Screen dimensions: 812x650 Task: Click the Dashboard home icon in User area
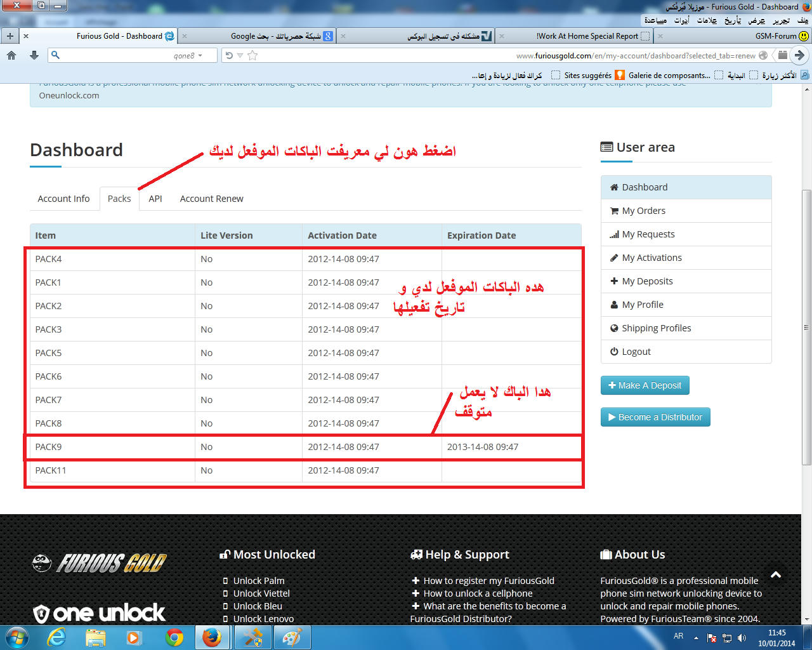tap(614, 187)
